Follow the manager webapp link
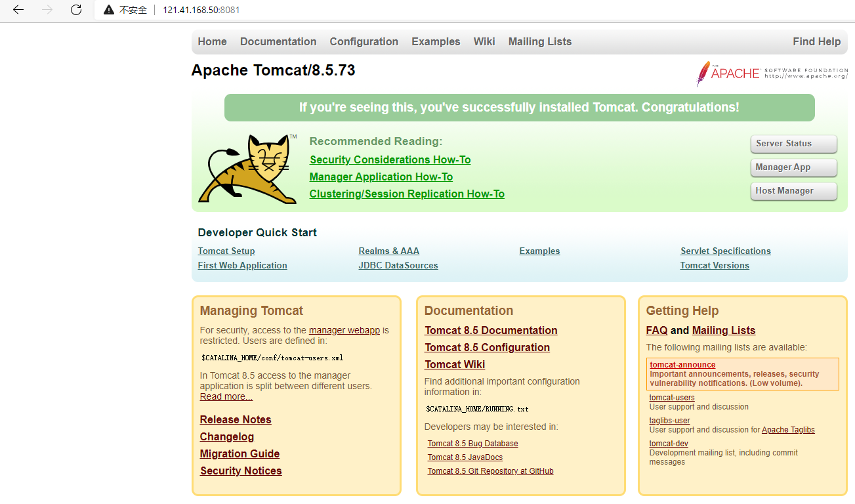 pyautogui.click(x=344, y=331)
